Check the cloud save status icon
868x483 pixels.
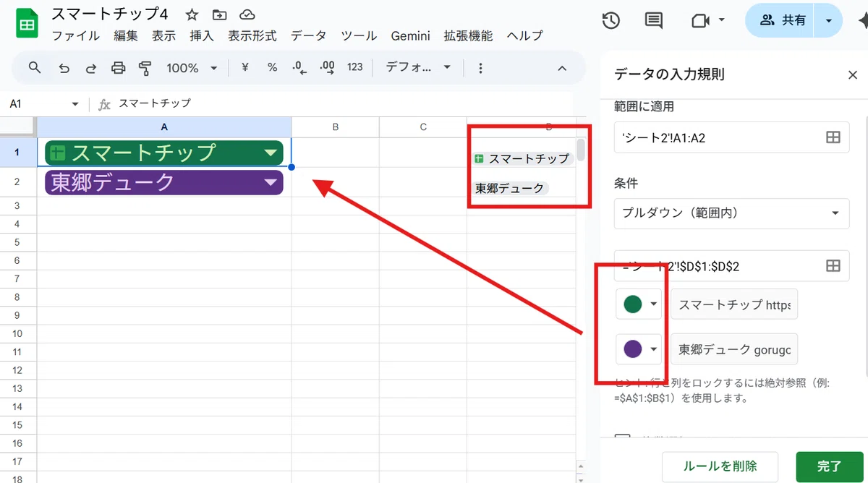[x=247, y=14]
